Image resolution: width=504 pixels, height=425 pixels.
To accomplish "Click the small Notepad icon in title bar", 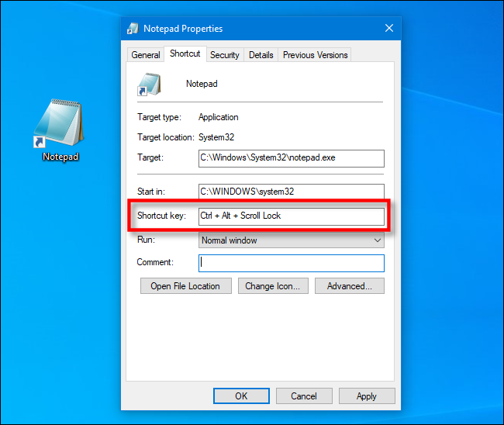I will pyautogui.click(x=133, y=29).
